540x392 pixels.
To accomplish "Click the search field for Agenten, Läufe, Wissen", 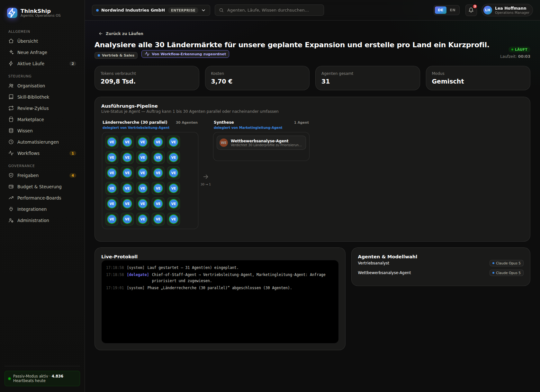I will pyautogui.click(x=269, y=10).
